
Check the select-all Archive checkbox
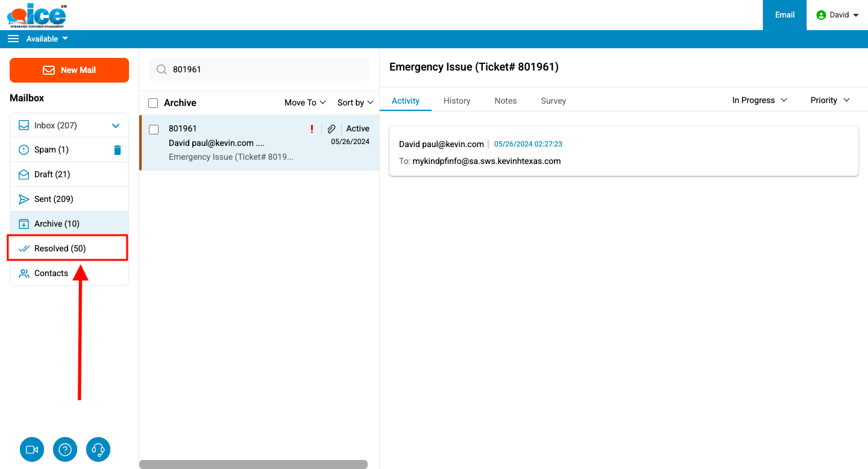click(x=153, y=103)
